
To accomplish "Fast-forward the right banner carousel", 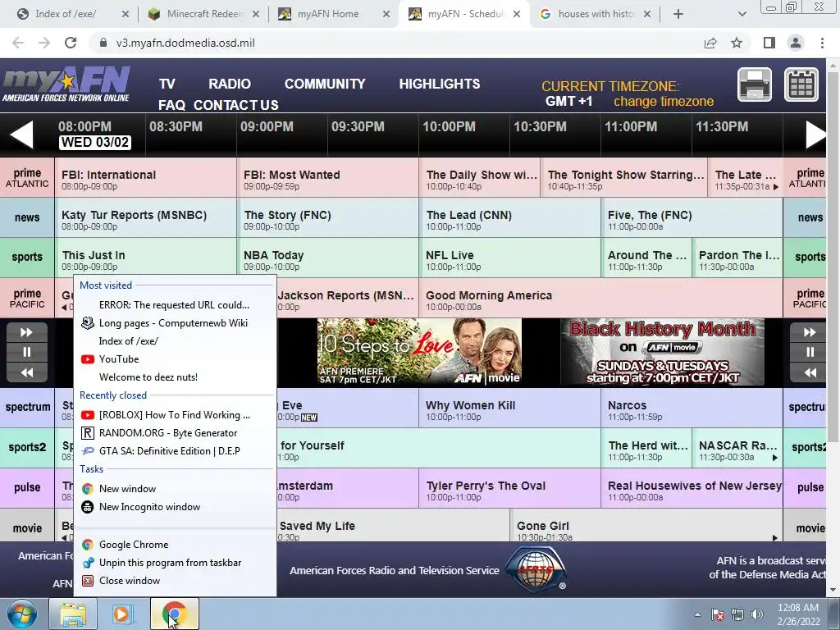I will (810, 332).
